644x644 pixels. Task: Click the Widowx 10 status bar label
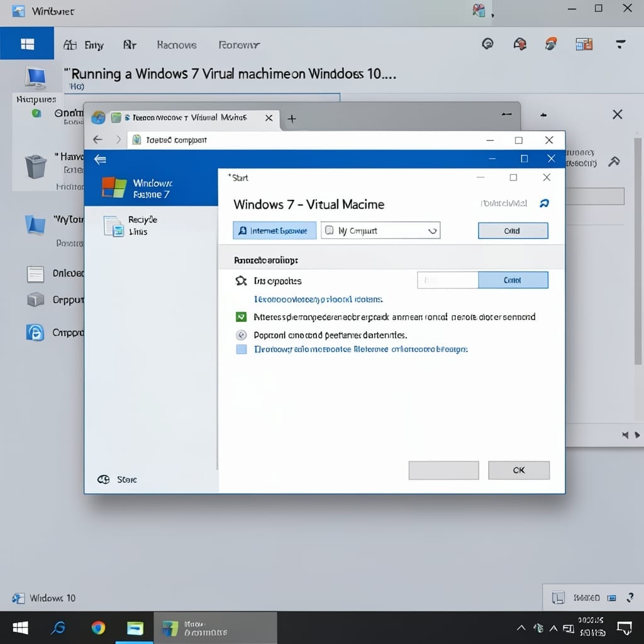tap(52, 598)
